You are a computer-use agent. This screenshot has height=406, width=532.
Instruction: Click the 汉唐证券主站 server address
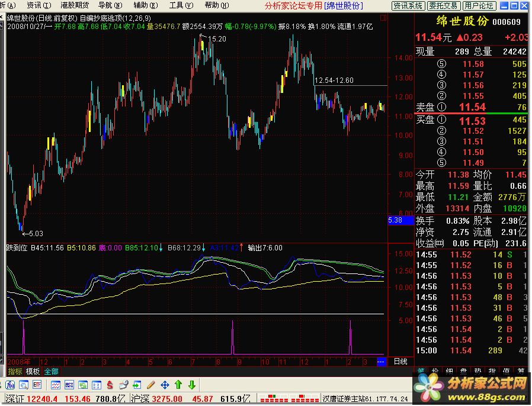(365, 399)
